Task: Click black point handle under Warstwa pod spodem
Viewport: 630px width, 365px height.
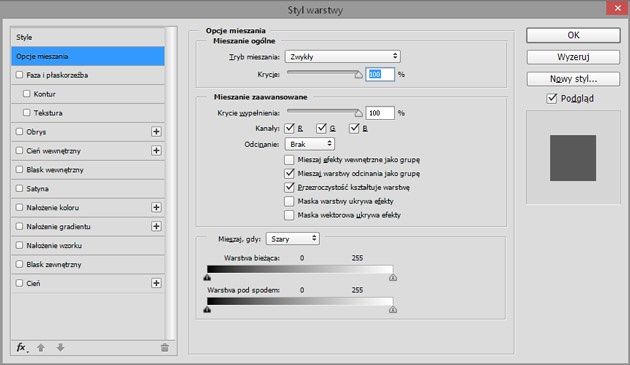Action: click(x=207, y=310)
